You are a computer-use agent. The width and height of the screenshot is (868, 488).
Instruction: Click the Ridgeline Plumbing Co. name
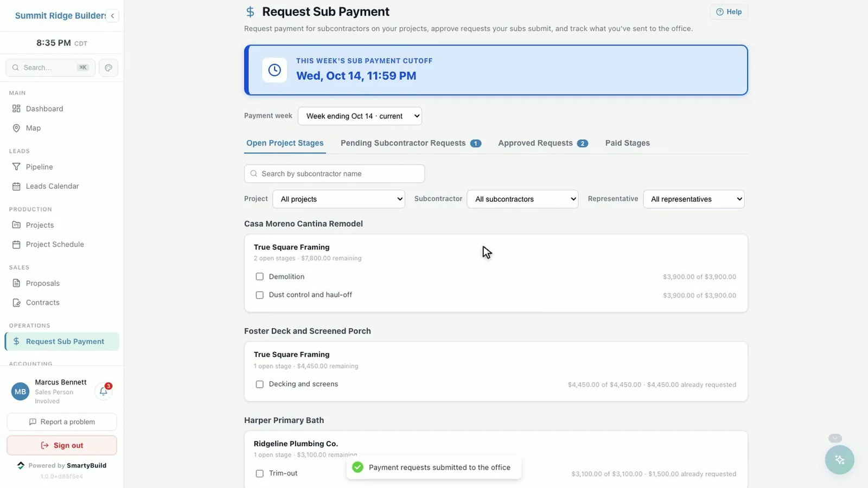click(x=296, y=444)
